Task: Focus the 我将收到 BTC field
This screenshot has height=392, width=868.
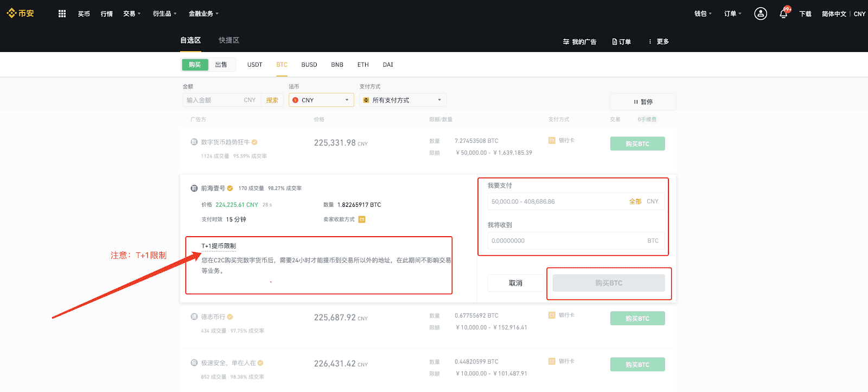Action: click(x=576, y=241)
